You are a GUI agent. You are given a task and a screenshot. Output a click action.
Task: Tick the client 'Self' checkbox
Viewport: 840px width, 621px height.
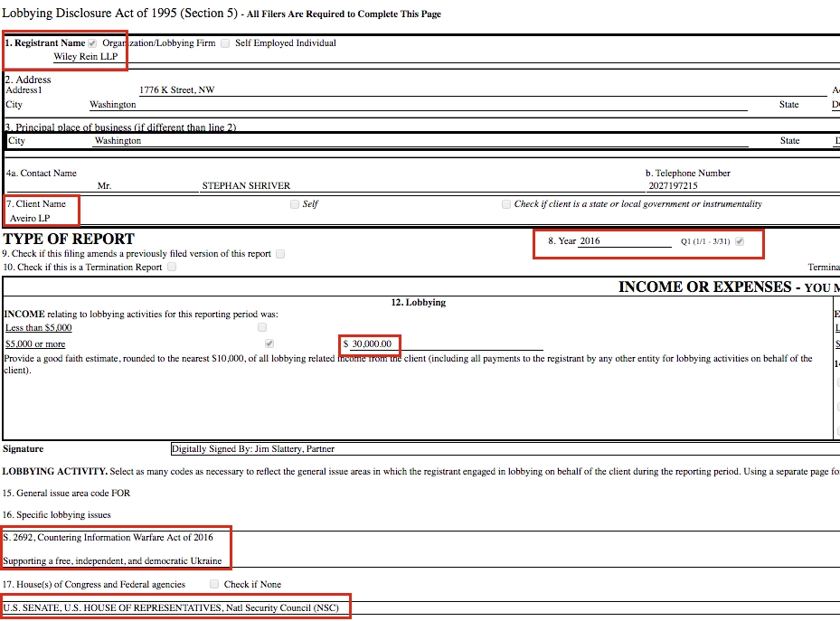[295, 204]
